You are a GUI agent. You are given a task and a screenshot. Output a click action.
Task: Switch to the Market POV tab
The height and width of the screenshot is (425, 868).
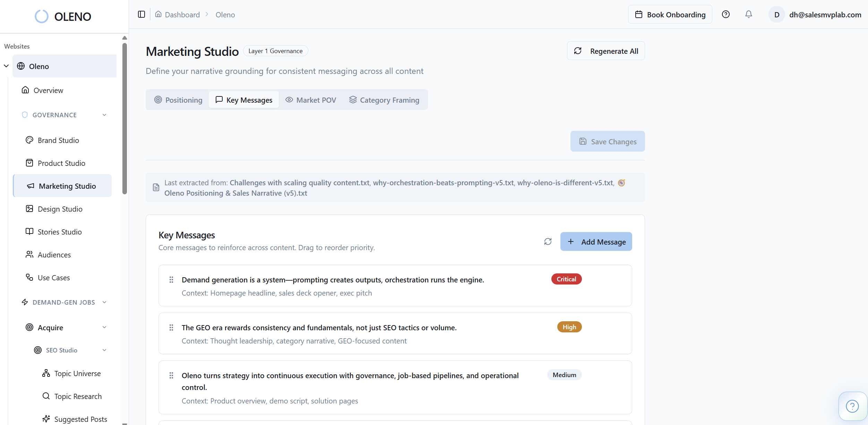(x=311, y=100)
